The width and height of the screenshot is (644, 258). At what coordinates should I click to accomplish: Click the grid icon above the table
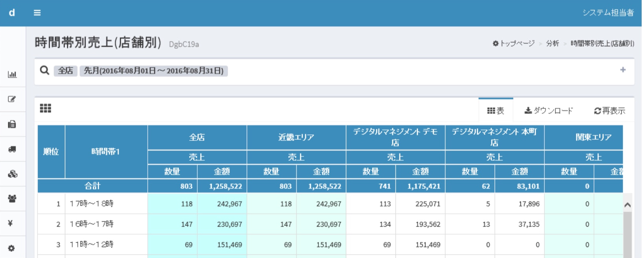click(45, 108)
